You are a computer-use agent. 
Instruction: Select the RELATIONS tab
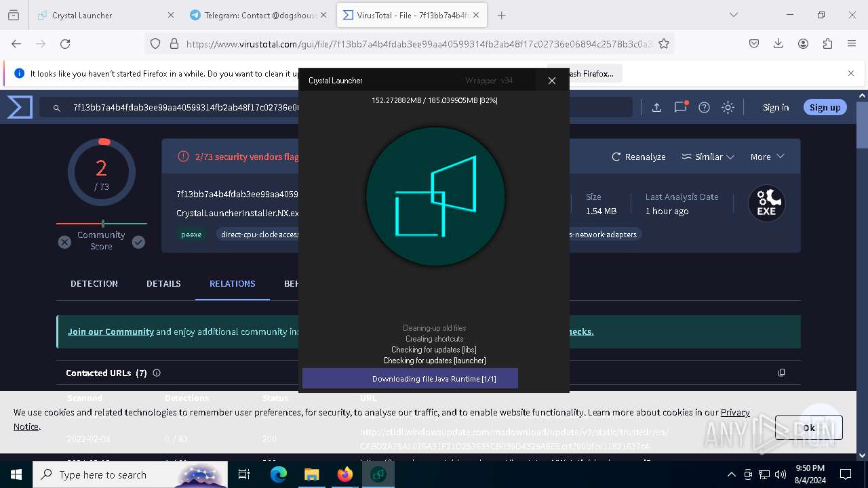pyautogui.click(x=233, y=283)
